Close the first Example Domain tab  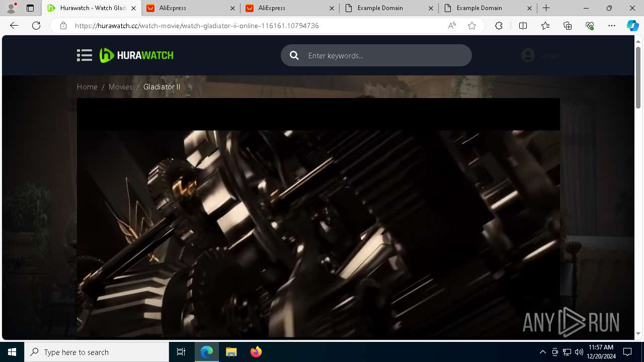pyautogui.click(x=431, y=8)
